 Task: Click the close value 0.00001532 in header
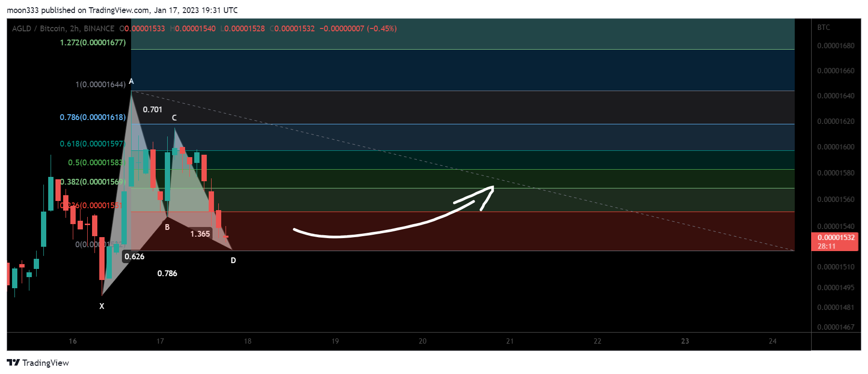coord(294,28)
